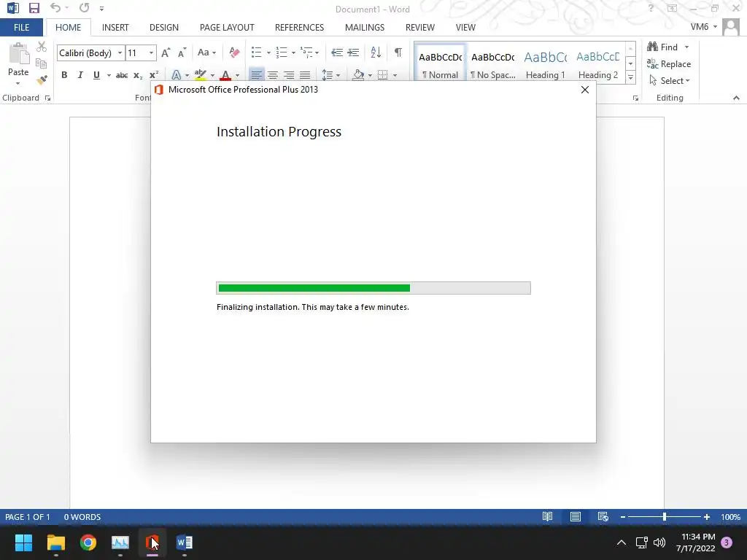Toggle Center paragraph alignment
747x560 pixels.
point(273,75)
